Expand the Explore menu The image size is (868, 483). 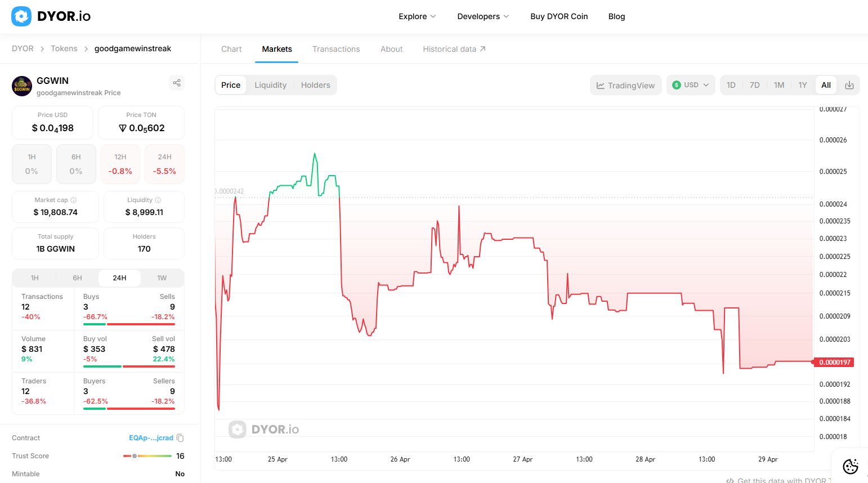[x=417, y=16]
